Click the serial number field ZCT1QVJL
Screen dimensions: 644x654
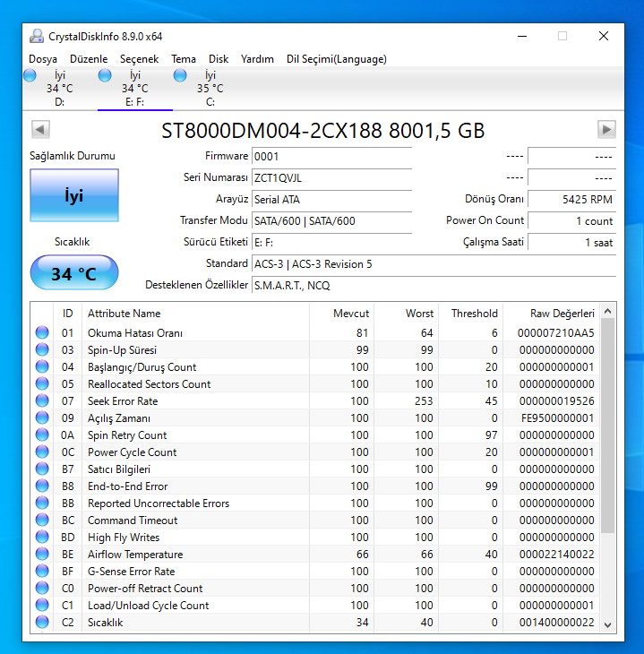tap(331, 178)
